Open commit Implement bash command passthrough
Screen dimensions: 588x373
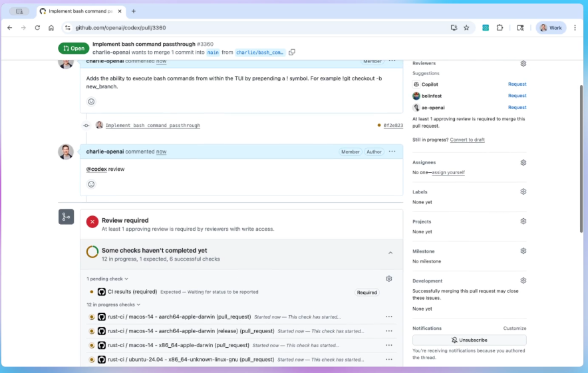pos(152,125)
